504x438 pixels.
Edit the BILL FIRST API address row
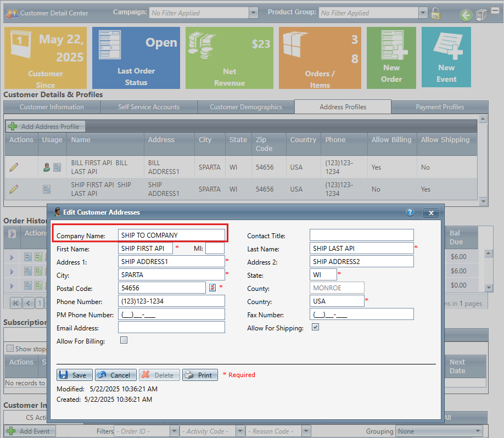click(14, 167)
